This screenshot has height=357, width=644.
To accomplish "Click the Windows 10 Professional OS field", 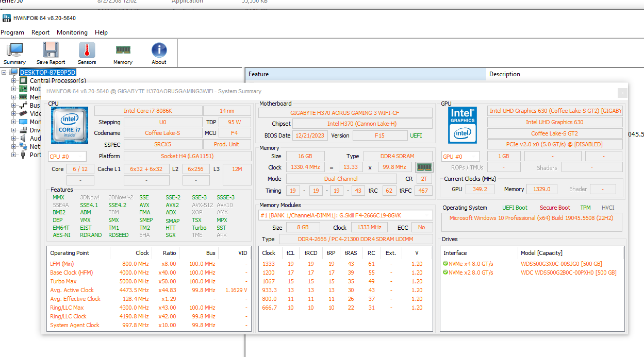I will [x=532, y=223].
